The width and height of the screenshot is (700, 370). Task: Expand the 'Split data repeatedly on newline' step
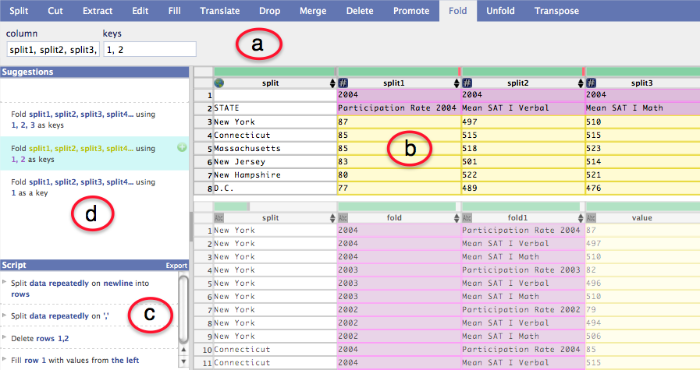4,282
